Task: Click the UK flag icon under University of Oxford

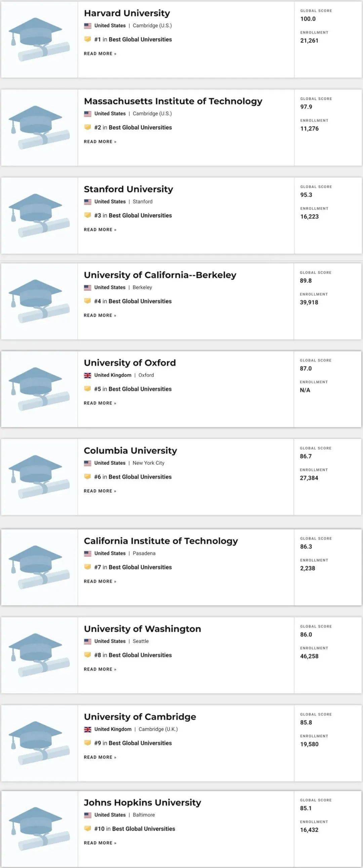Action: point(88,376)
